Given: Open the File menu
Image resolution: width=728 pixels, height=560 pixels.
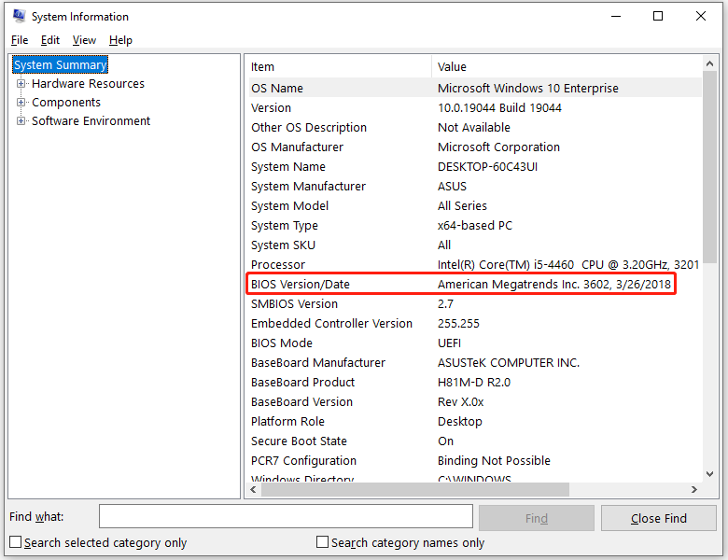Looking at the screenshot, I should [x=20, y=40].
